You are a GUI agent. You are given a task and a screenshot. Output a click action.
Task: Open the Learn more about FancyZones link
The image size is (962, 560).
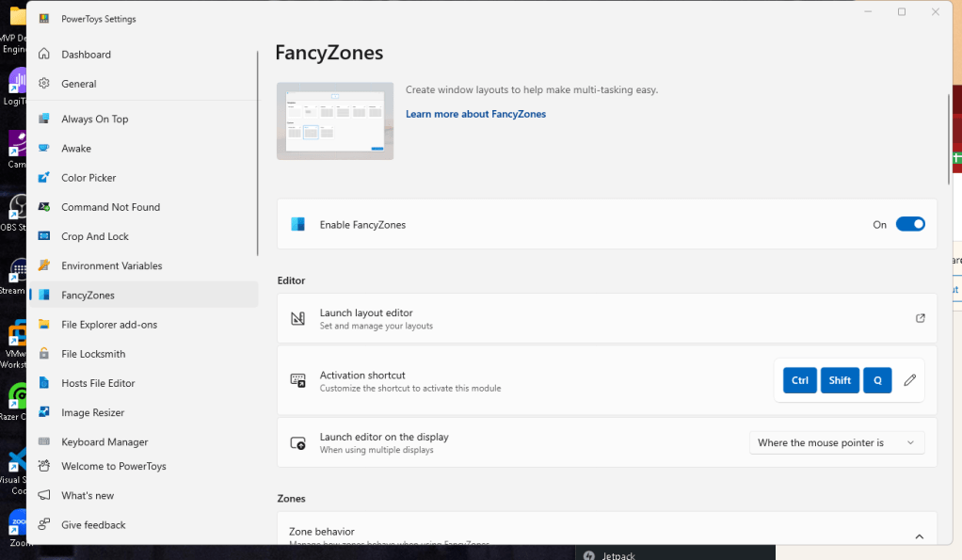tap(475, 114)
